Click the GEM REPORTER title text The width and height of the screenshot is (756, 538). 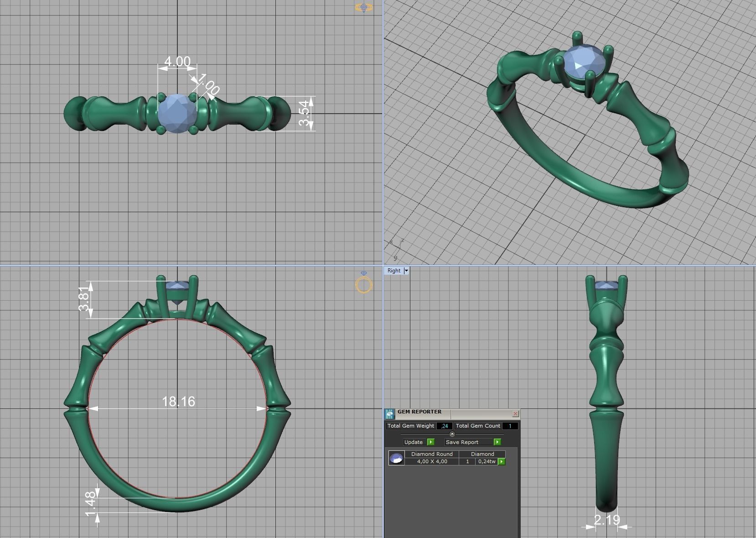(419, 412)
